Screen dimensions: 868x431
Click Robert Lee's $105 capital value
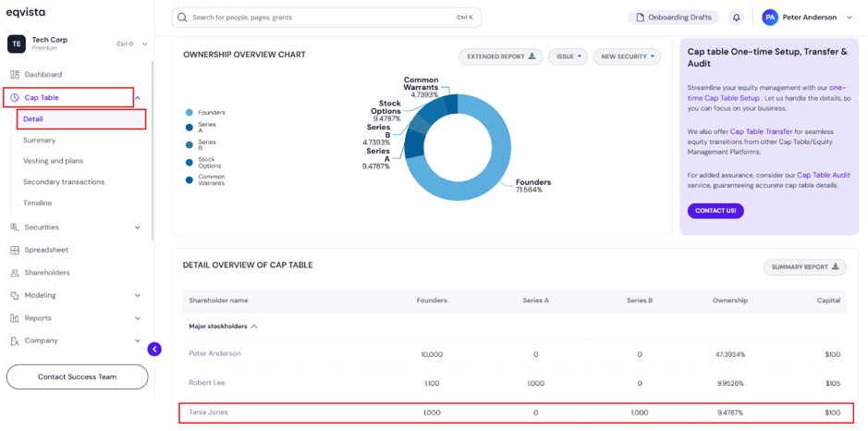pos(832,383)
